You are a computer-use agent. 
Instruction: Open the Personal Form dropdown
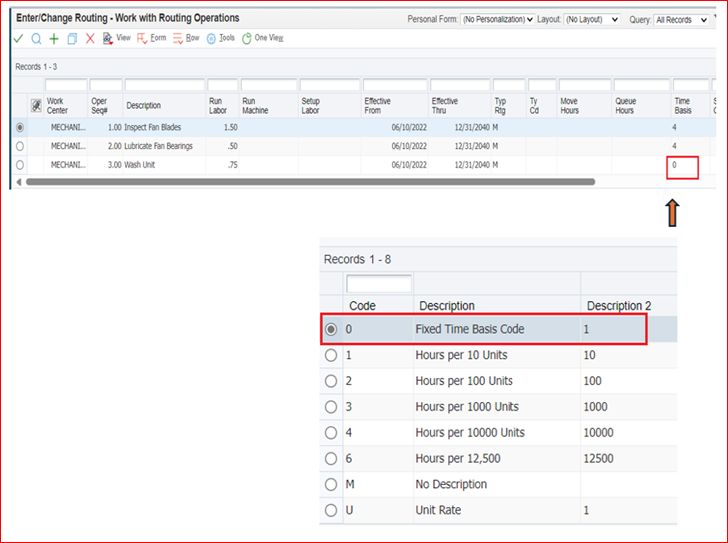click(497, 19)
